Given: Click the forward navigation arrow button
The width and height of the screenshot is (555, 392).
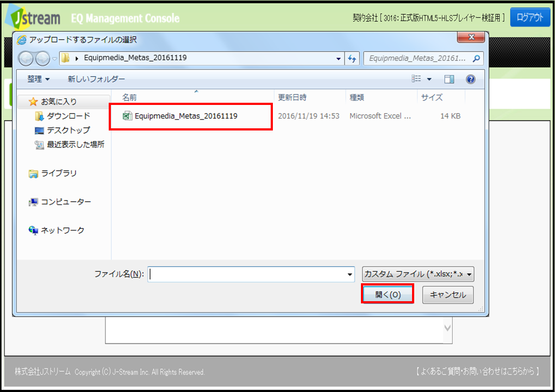Looking at the screenshot, I should pyautogui.click(x=43, y=58).
